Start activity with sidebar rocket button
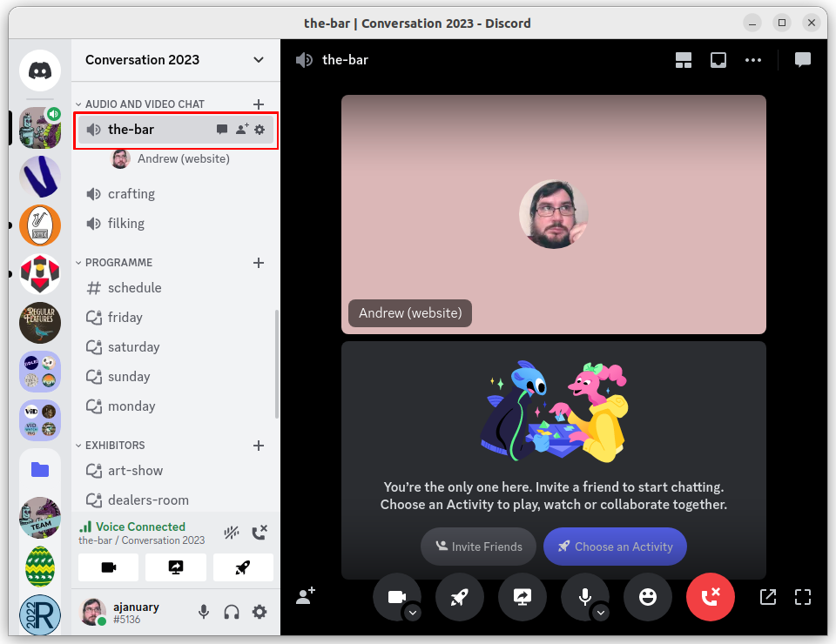Image resolution: width=836 pixels, height=644 pixels. coord(243,567)
